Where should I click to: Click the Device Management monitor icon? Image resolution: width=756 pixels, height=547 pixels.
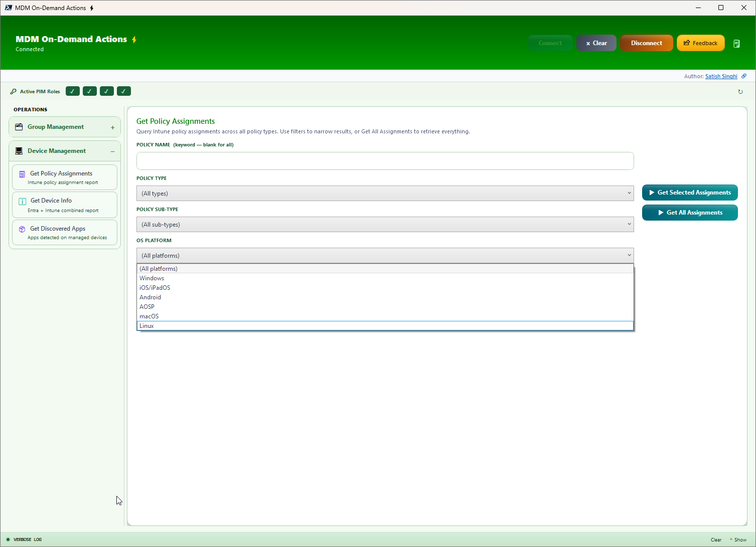19,150
